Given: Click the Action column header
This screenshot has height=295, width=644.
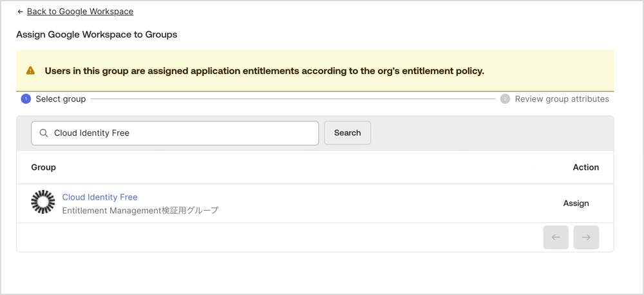Looking at the screenshot, I should click(585, 167).
